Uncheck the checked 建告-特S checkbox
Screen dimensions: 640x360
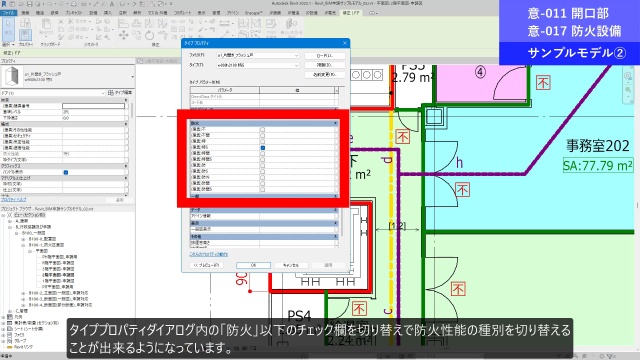tap(262, 148)
